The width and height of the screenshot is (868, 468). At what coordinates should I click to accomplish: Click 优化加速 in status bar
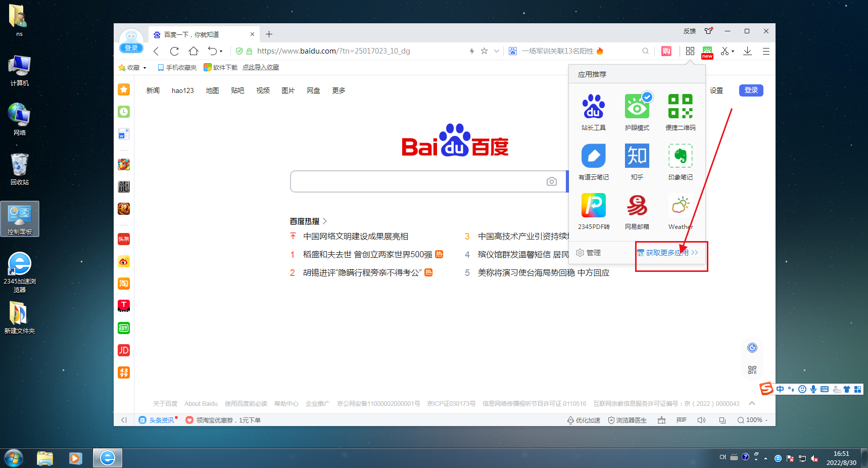click(x=584, y=420)
